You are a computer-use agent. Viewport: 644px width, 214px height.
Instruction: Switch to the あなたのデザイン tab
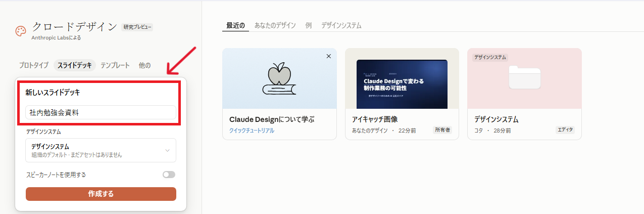click(275, 25)
